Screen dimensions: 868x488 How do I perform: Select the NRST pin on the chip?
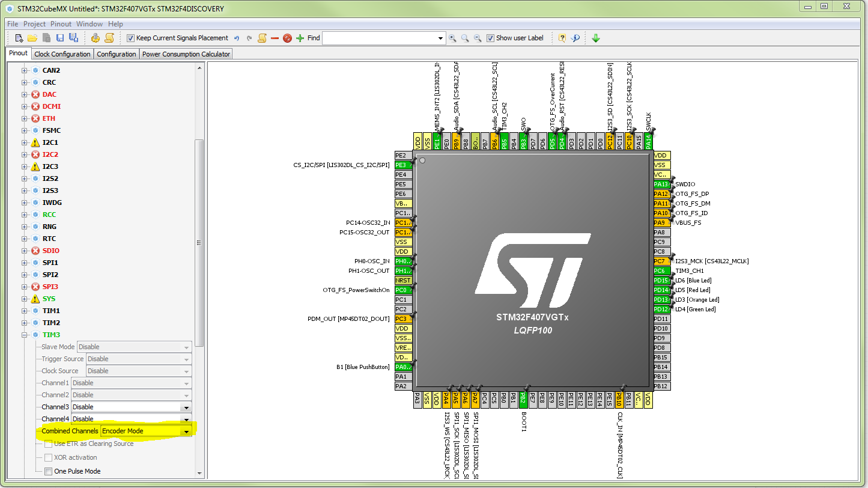tap(403, 281)
